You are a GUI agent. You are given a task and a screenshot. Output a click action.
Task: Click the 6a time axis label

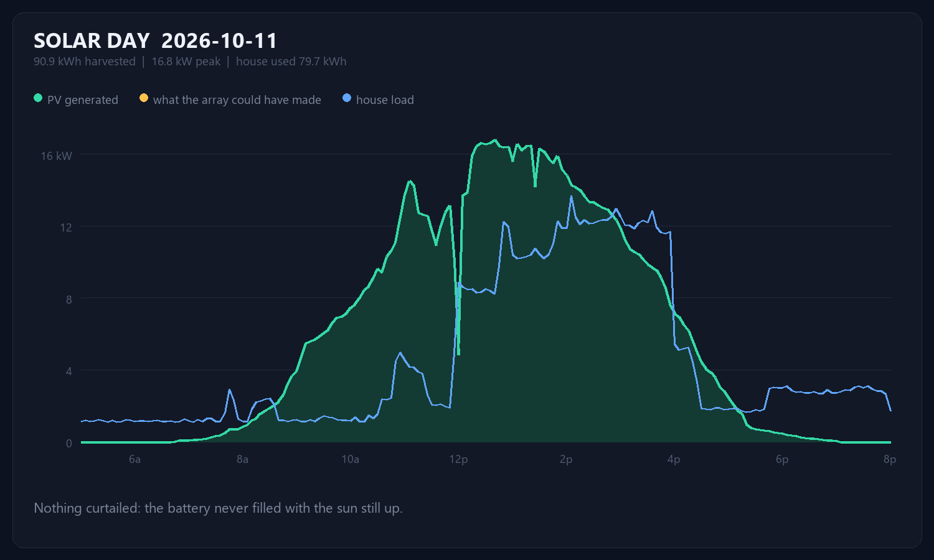[134, 460]
